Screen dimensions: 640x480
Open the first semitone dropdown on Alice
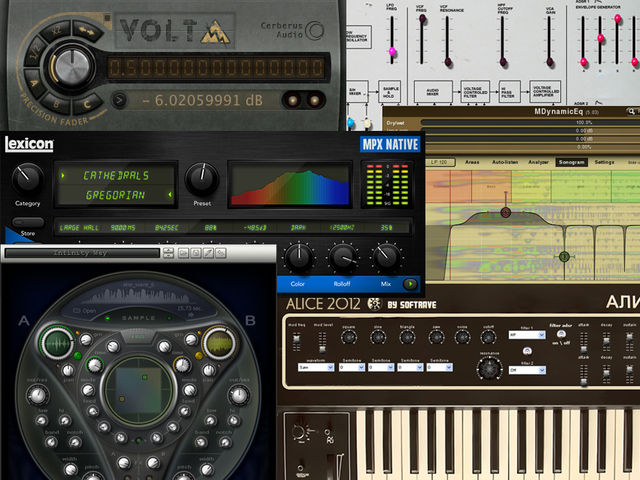coord(351,368)
